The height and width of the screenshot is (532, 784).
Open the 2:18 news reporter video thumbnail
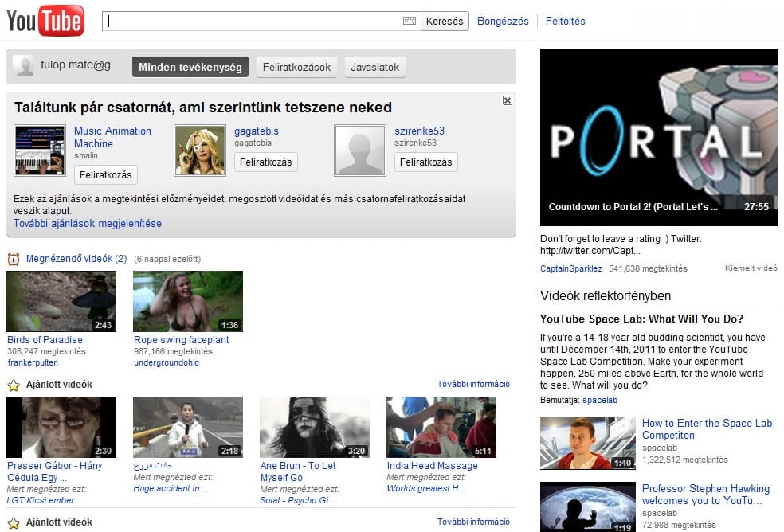click(x=188, y=427)
